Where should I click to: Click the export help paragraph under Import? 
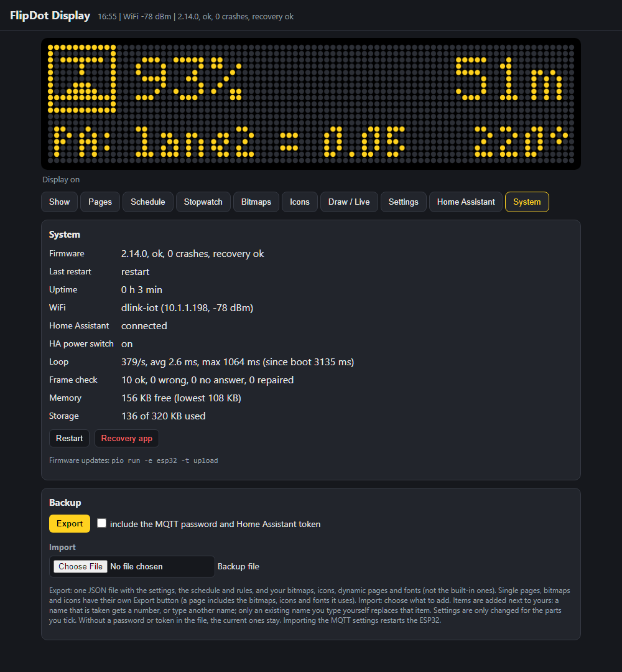[x=309, y=605]
